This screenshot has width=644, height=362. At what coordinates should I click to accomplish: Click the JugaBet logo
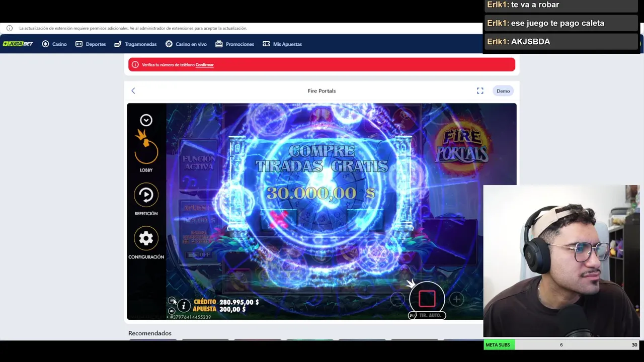(x=18, y=44)
